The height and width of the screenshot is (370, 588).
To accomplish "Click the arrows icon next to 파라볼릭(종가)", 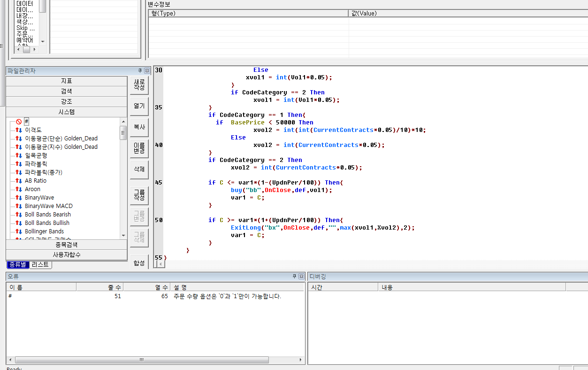I will [19, 172].
